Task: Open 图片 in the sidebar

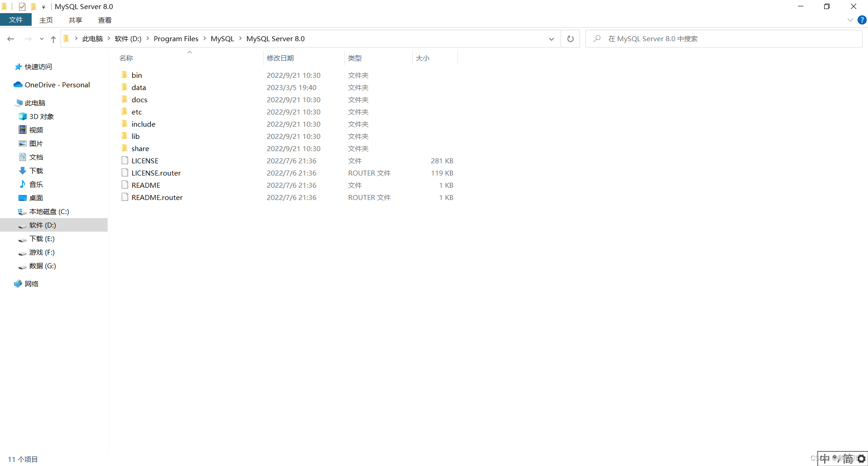Action: (31, 143)
